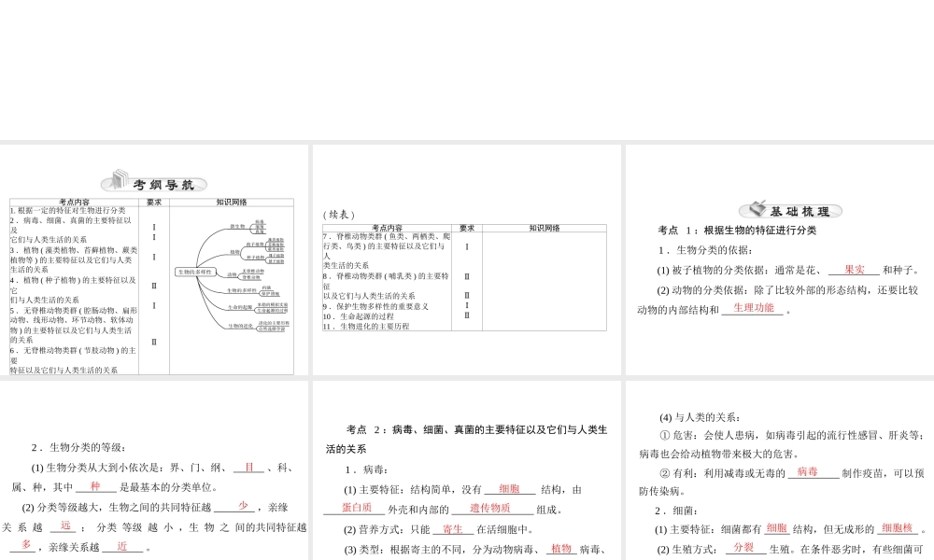The width and height of the screenshot is (934, 560).
Task: Select the red answer 生理功能
Action: (x=754, y=308)
